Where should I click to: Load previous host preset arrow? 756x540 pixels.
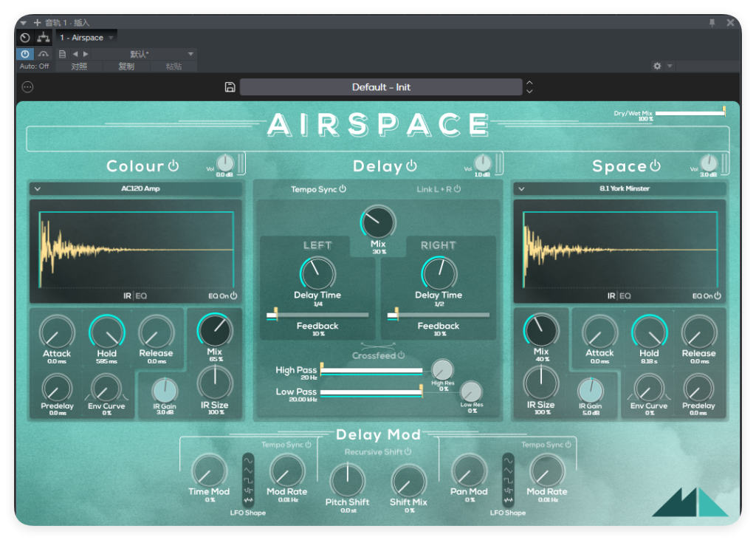click(75, 54)
